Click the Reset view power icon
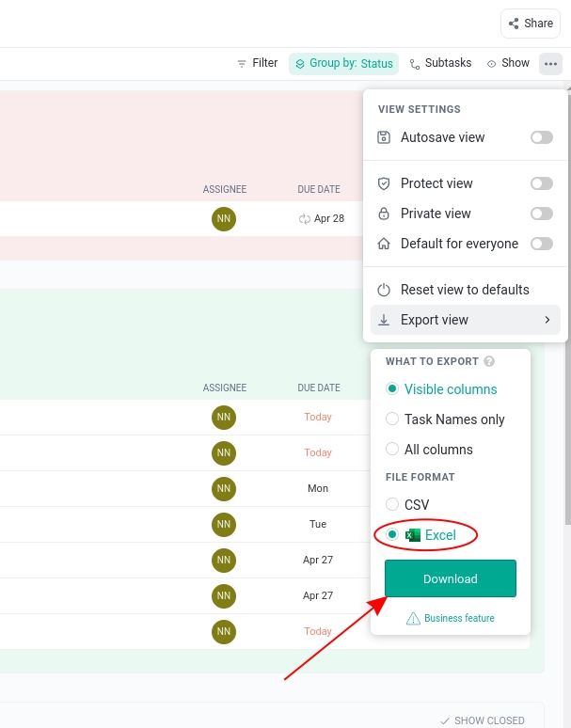571x728 pixels. (x=384, y=290)
